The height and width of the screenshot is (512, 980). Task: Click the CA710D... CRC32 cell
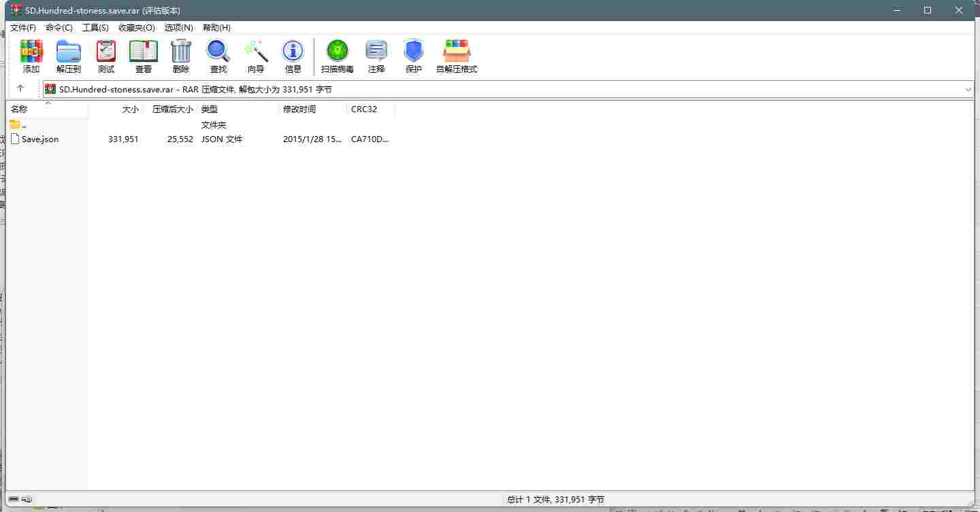[370, 139]
